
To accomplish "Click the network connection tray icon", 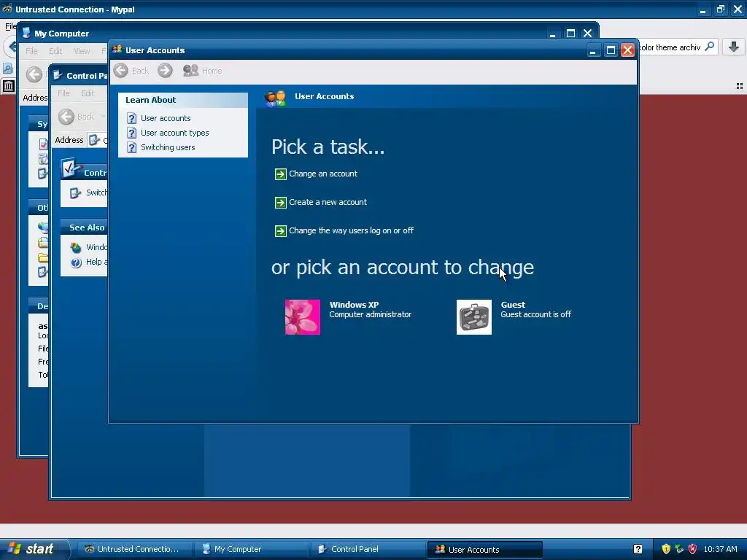I will click(679, 549).
